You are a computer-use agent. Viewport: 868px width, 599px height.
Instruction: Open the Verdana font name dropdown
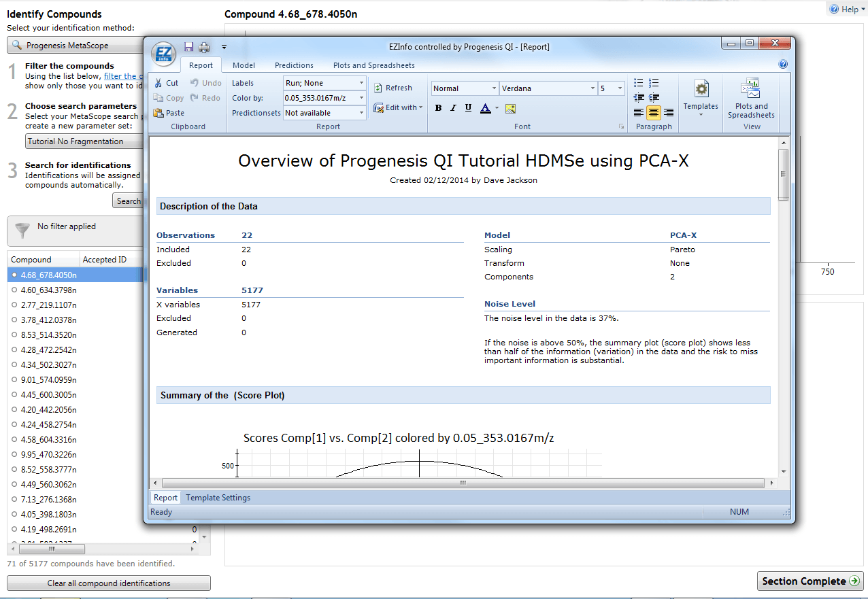point(548,88)
